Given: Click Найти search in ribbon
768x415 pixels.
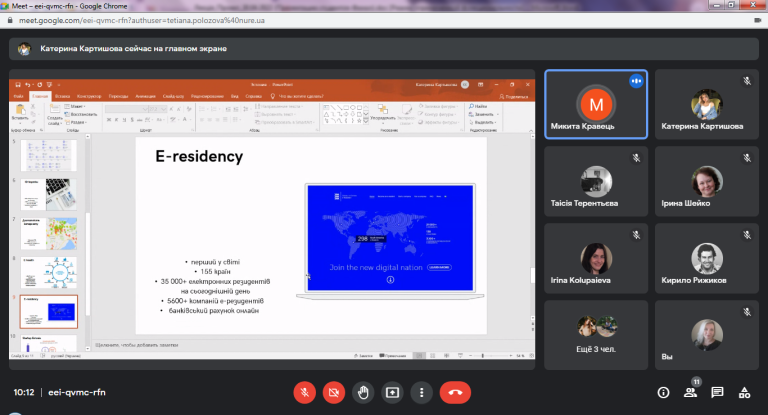Looking at the screenshot, I should (x=478, y=106).
